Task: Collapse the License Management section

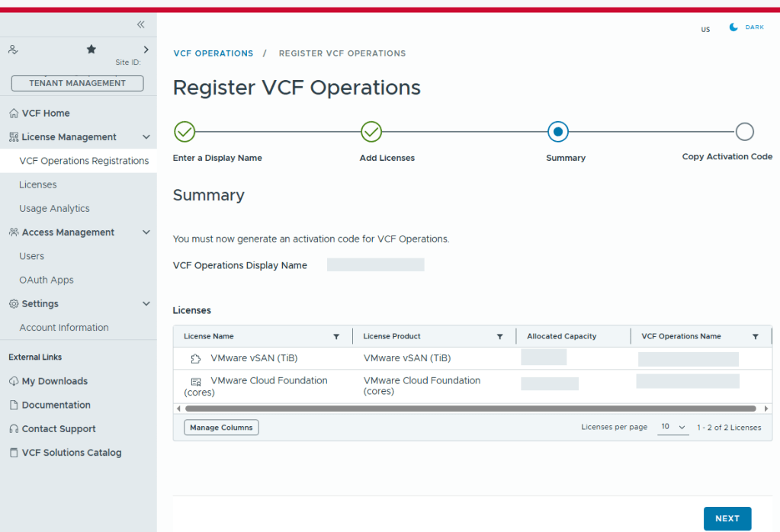Action: click(146, 137)
